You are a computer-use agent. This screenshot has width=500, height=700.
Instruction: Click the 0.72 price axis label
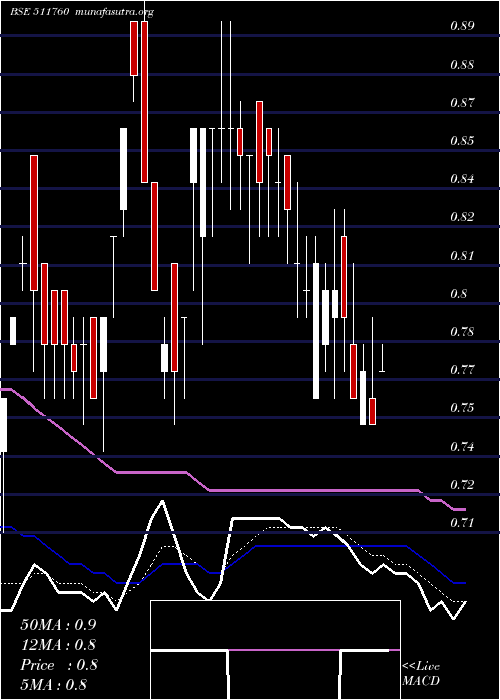462,484
